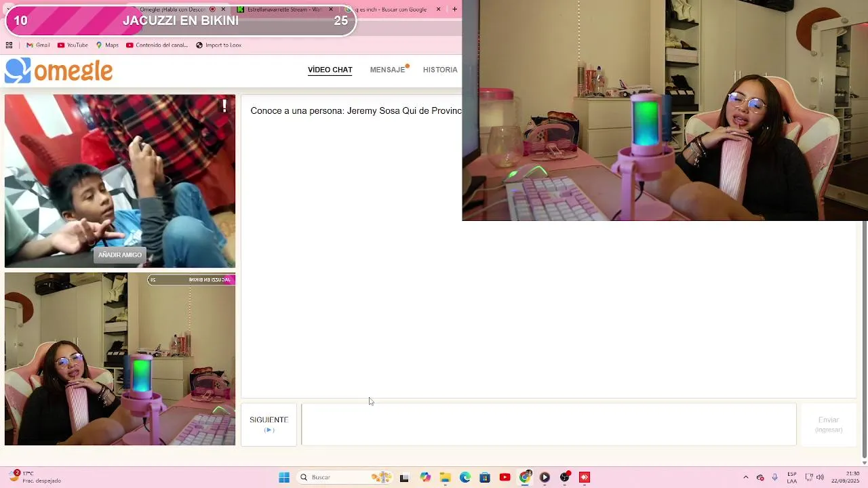Close the Buscar con Google tab
Viewport: 868px width, 488px height.
(x=438, y=9)
